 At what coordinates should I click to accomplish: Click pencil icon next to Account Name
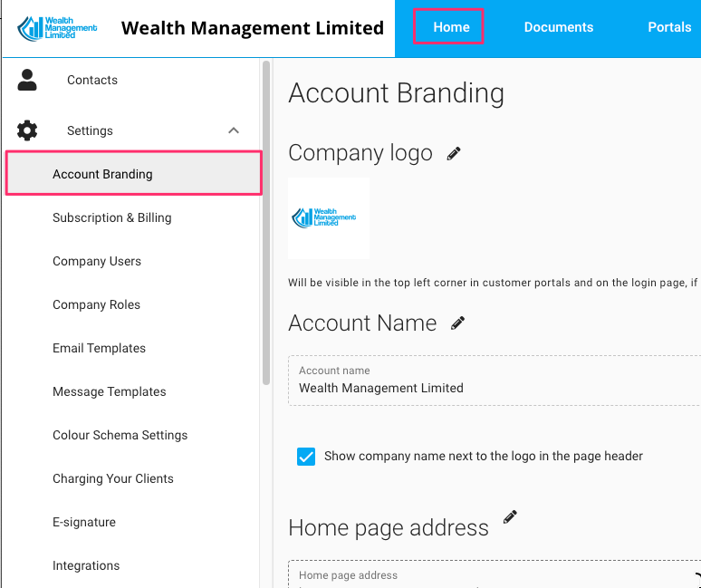pyautogui.click(x=458, y=323)
